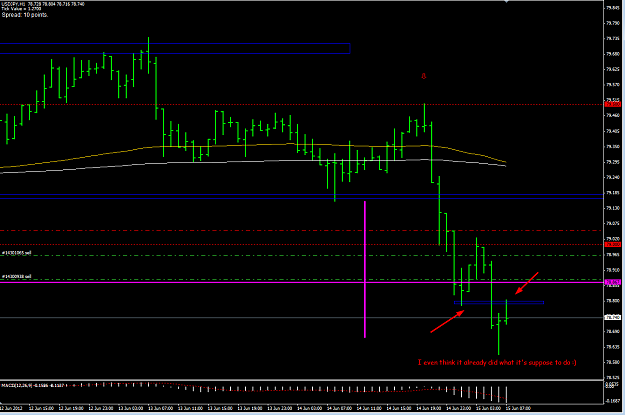
Task: Click the '15 Jun 07:00' time axis label
Action: tap(518, 408)
